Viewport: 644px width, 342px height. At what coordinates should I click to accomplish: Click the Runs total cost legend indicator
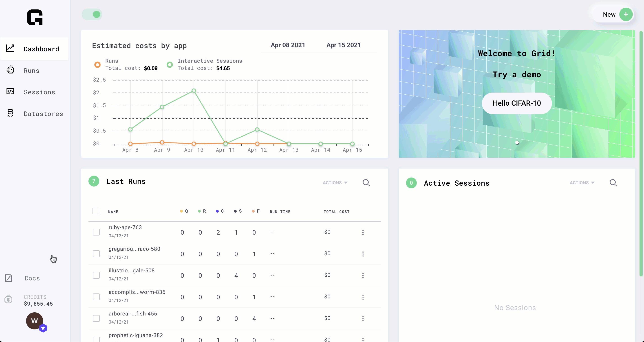coord(97,64)
